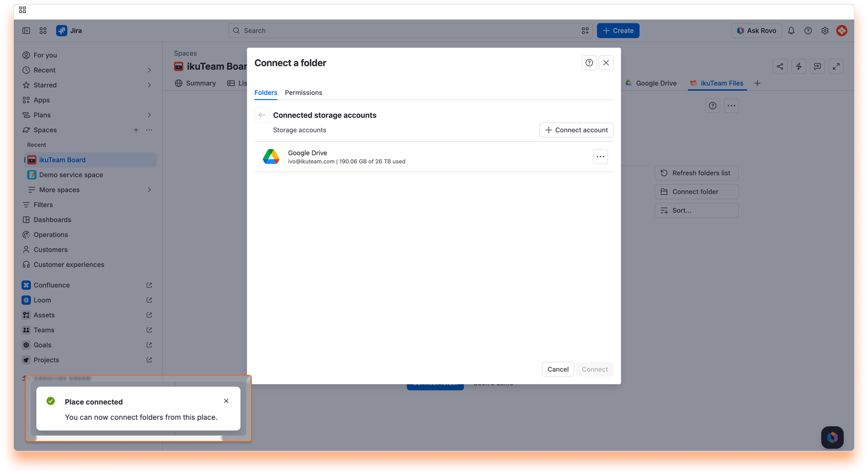
Task: Expand the Recent section in sidebar
Action: (149, 70)
